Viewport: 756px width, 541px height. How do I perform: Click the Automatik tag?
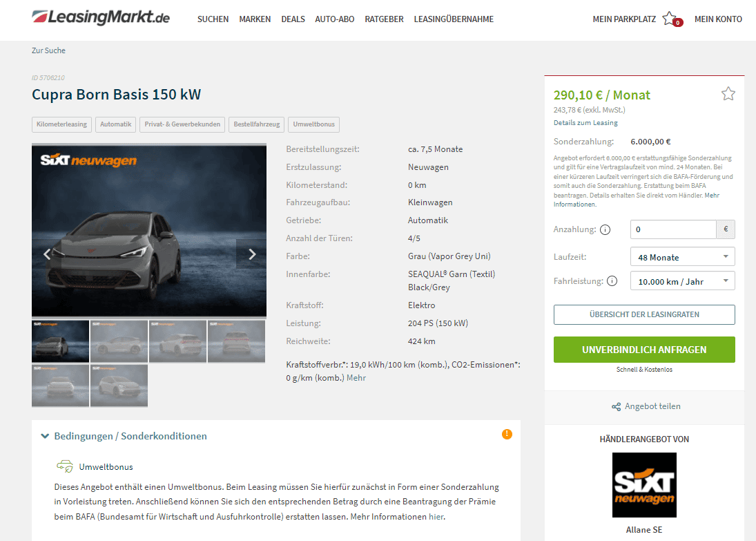coord(116,124)
